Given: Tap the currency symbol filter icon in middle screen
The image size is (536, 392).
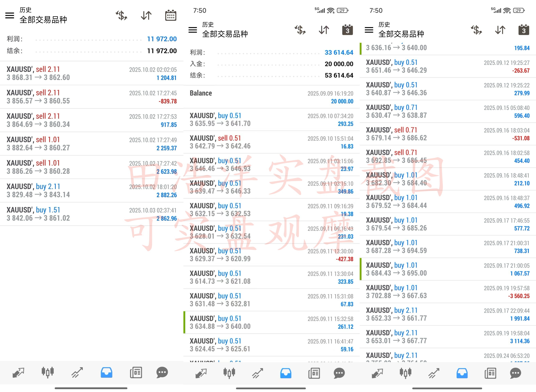Looking at the screenshot, I should (300, 30).
